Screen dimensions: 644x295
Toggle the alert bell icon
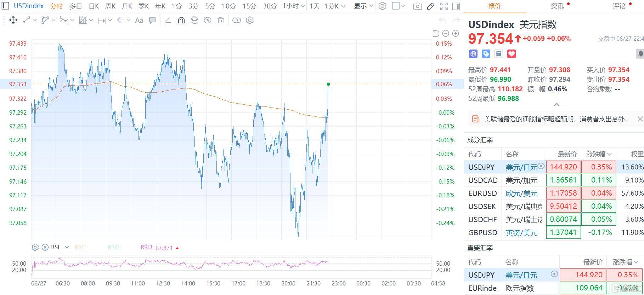[x=640, y=54]
